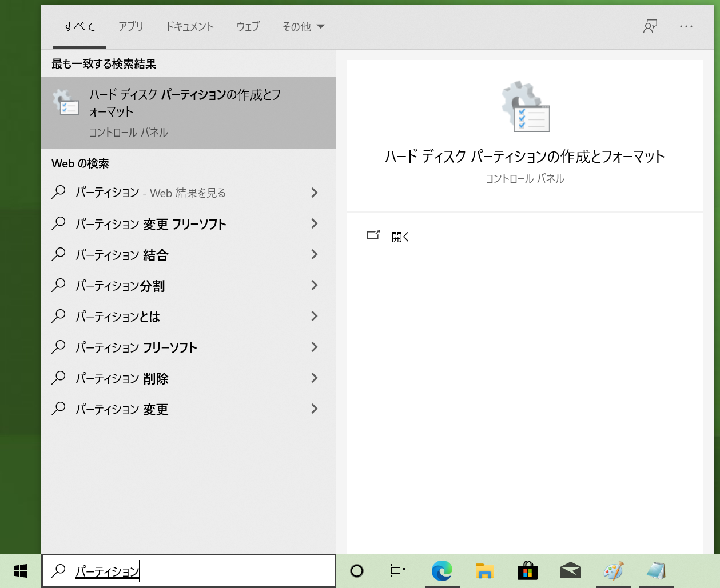
Task: Expand パーティション 変更 フリーソフト arrow
Action: pos(314,223)
